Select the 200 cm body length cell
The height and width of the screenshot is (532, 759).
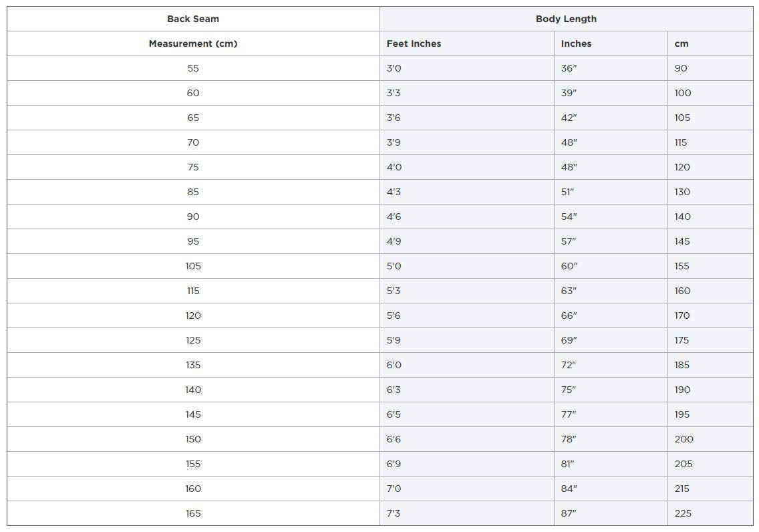(x=684, y=439)
